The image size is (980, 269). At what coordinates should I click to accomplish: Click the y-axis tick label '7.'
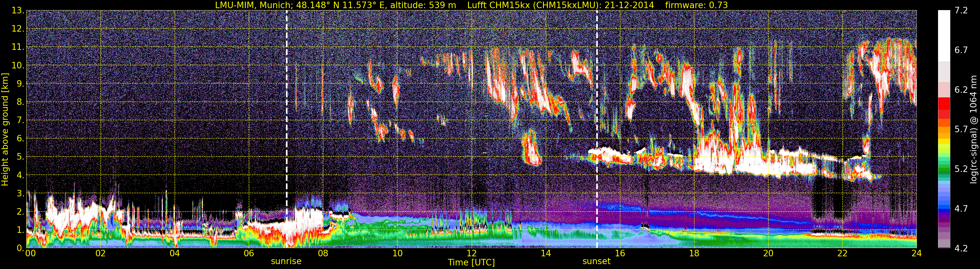[x=20, y=120]
